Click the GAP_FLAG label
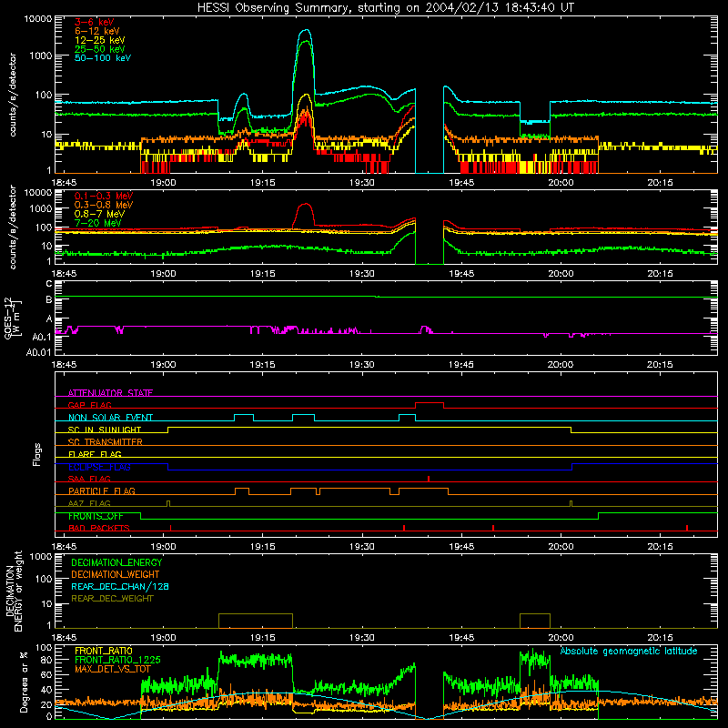 (89, 405)
